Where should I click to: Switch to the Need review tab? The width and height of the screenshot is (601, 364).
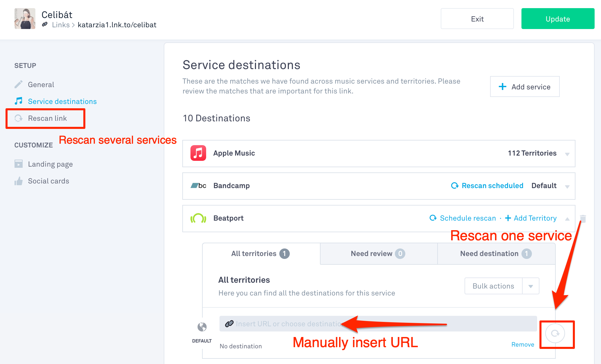(x=378, y=254)
